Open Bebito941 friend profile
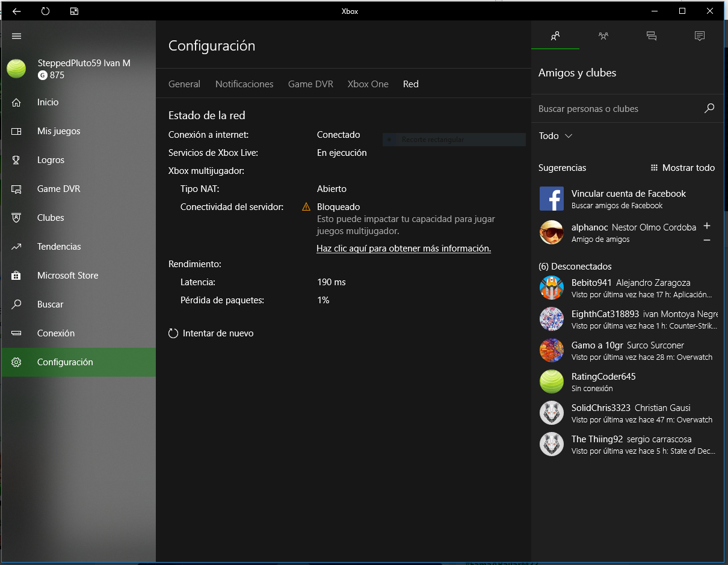The height and width of the screenshot is (565, 728). [x=628, y=288]
